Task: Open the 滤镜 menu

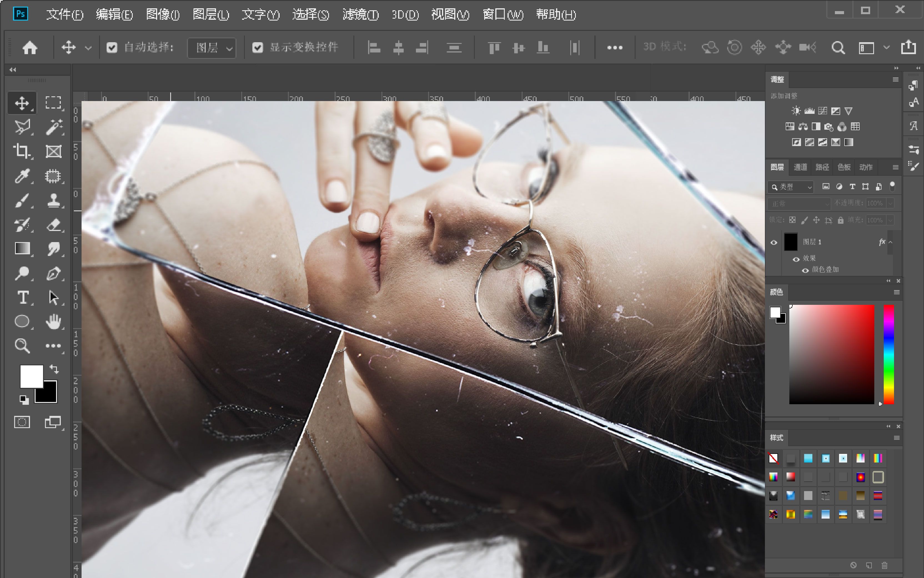Action: [x=360, y=14]
